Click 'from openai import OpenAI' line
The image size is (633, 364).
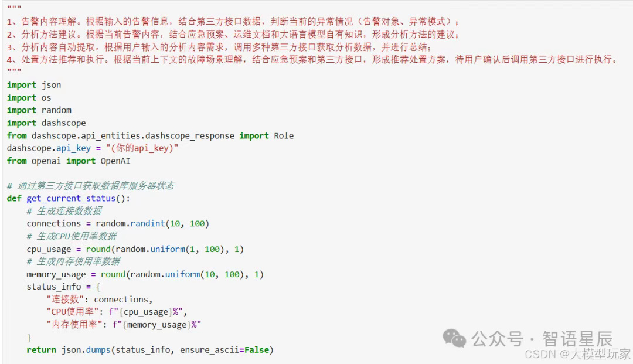(x=69, y=161)
